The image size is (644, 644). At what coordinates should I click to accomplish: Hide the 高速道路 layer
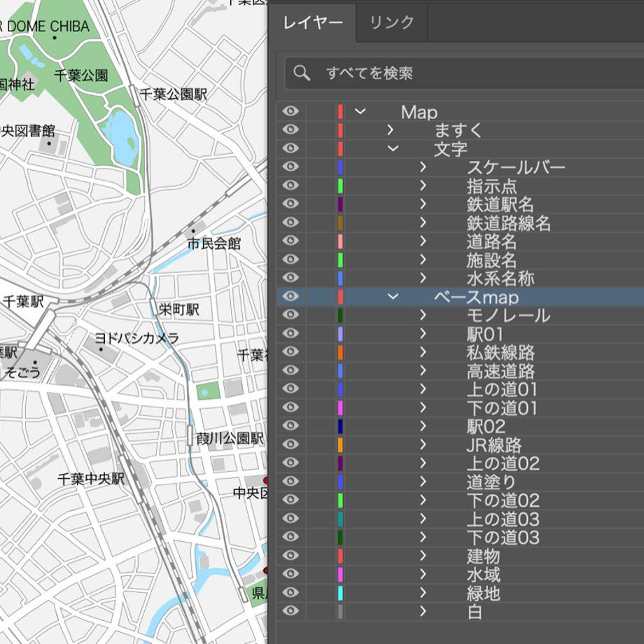click(290, 370)
